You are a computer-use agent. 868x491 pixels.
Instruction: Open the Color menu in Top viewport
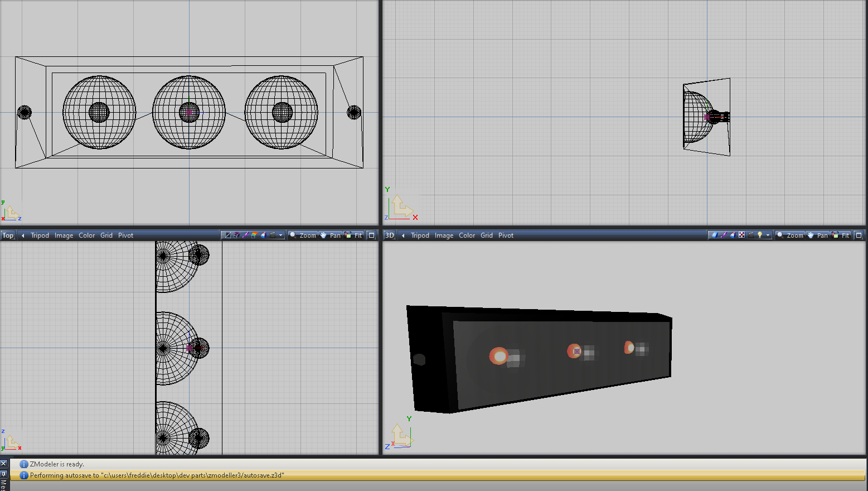[86, 235]
